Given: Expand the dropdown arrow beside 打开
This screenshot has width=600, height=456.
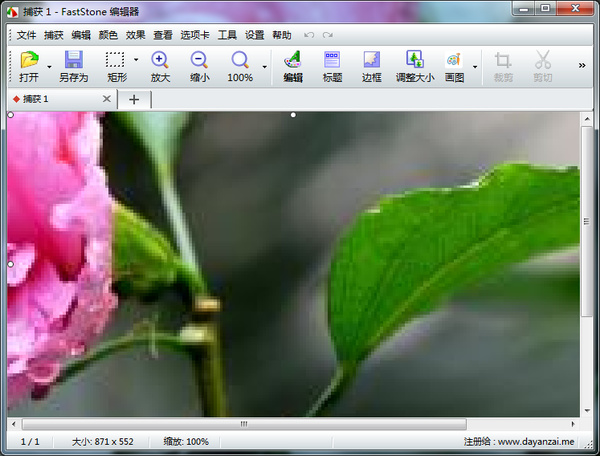Looking at the screenshot, I should pos(49,67).
